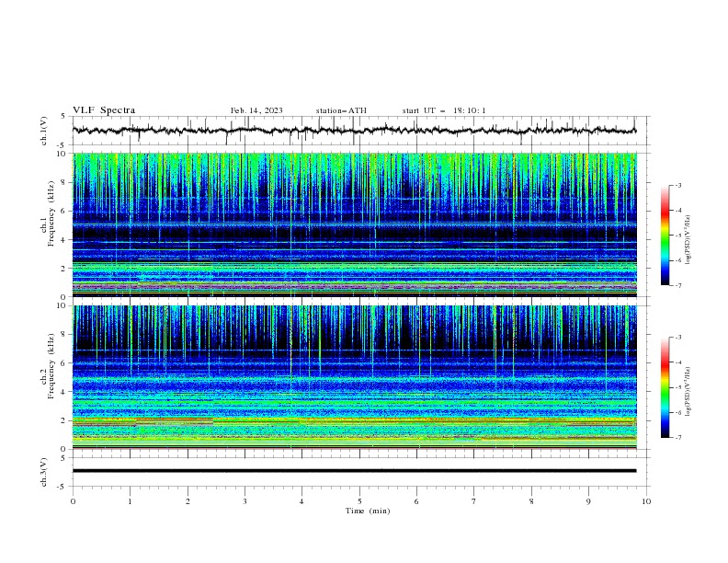Click the "ch.1(V)" waveform axis label
728x563 pixels.
[44, 131]
